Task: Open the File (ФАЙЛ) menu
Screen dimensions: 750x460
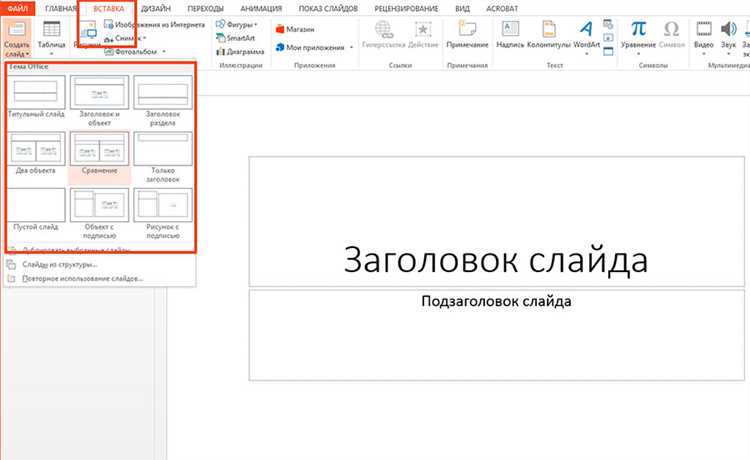Action: coord(15,7)
